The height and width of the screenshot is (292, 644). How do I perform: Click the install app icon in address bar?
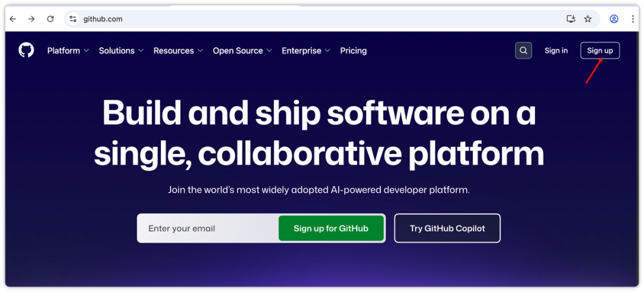pos(571,19)
